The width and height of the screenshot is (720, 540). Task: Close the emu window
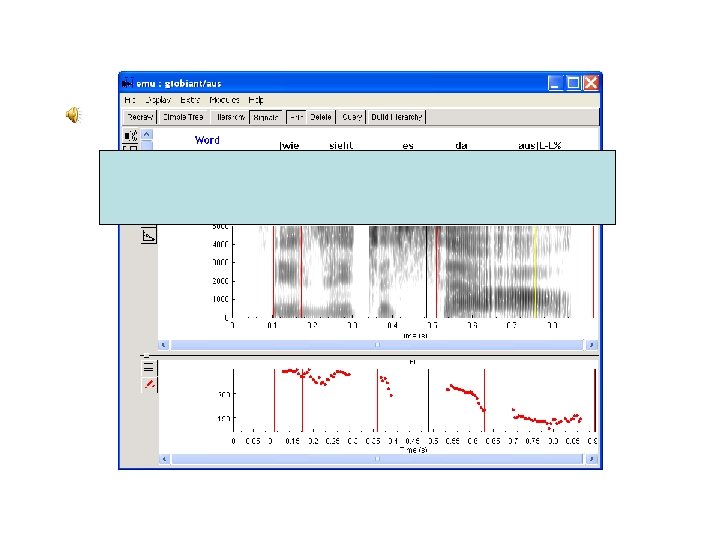(x=591, y=83)
